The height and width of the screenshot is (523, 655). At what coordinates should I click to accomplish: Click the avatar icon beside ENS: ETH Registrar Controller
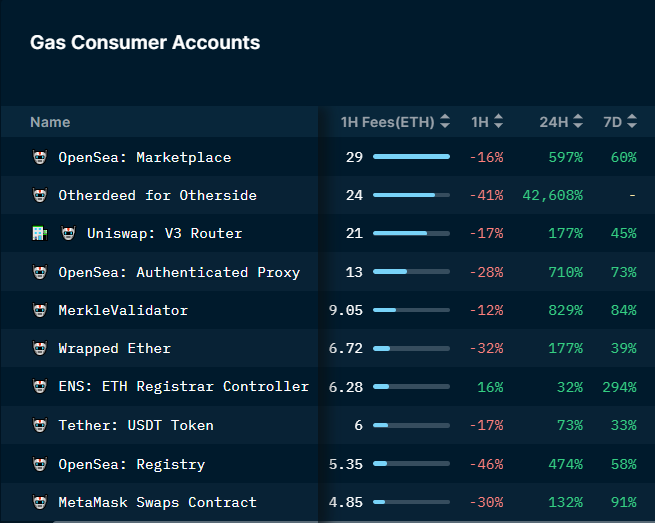pos(40,387)
